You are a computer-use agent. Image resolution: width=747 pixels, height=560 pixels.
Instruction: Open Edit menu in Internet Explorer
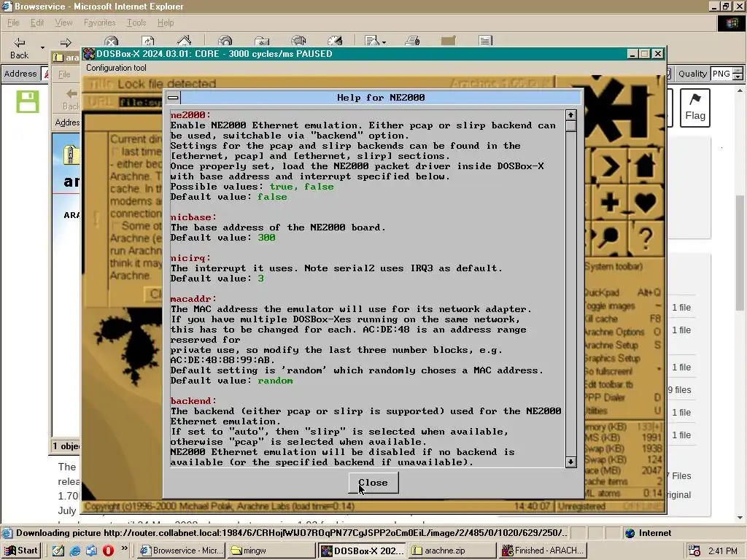coord(36,23)
